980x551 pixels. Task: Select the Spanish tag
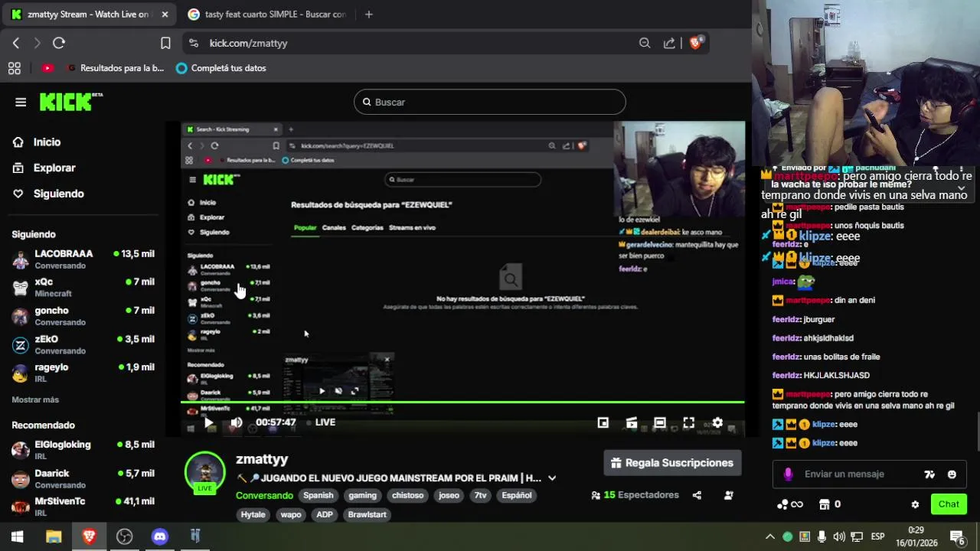318,496
